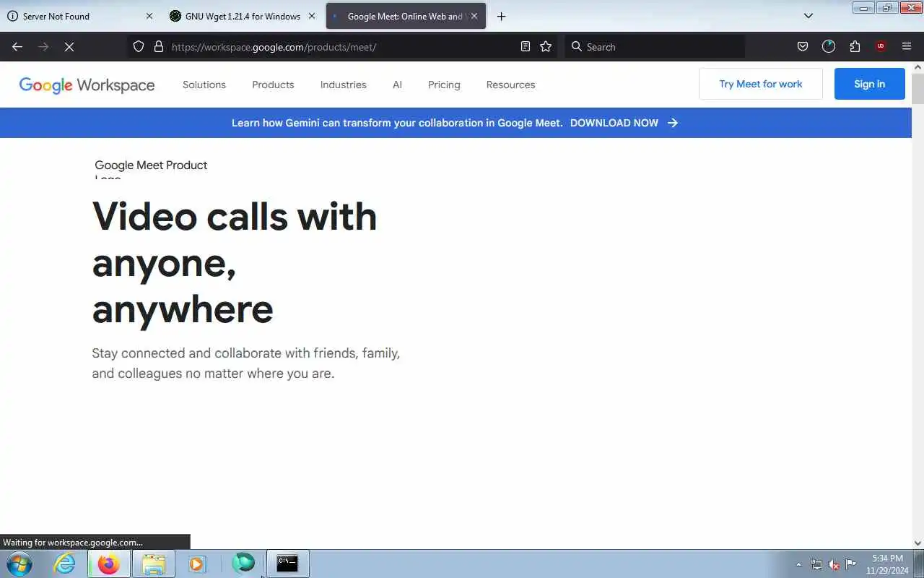This screenshot has width=924, height=578.
Task: Open the Industries menu
Action: tap(344, 85)
